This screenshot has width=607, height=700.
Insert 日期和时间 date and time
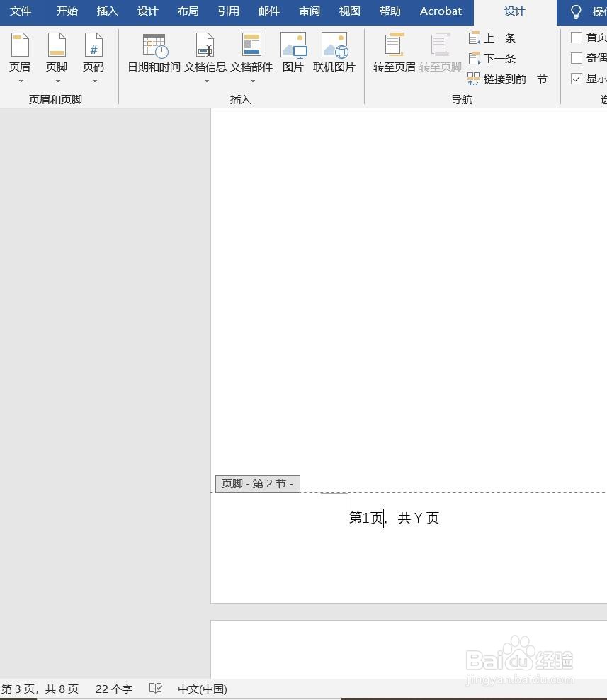(154, 53)
